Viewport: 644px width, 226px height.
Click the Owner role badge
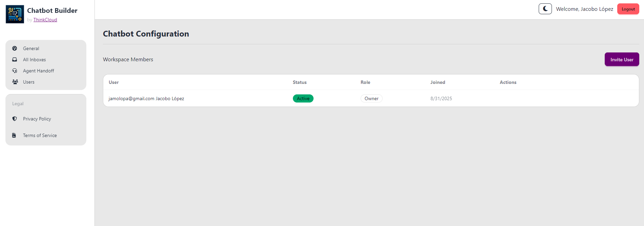(x=371, y=98)
